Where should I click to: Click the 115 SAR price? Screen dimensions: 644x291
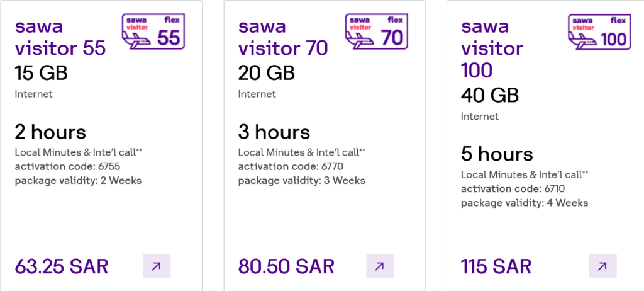(496, 266)
